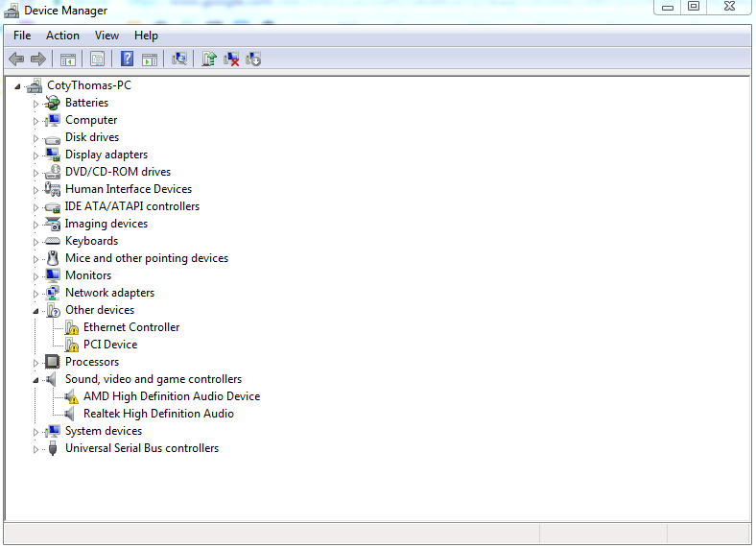Collapse the CotyThomas-PC root node
This screenshot has width=756, height=548.
point(17,86)
